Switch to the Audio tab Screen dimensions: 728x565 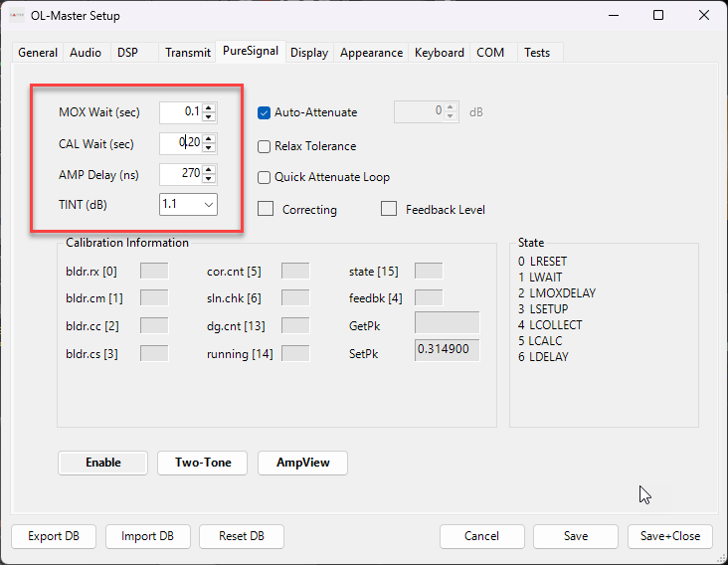[86, 53]
